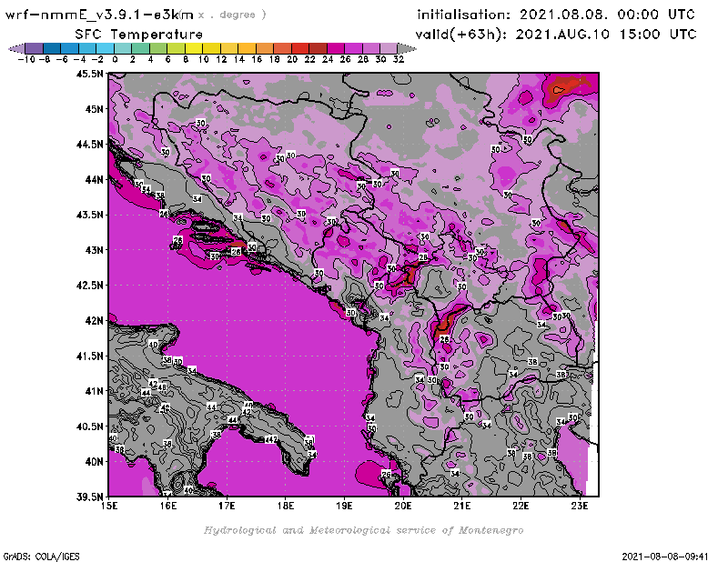Viewport: 728px width, 562px height.
Task: Click the 'SFC Temperature' title
Action: tap(139, 35)
